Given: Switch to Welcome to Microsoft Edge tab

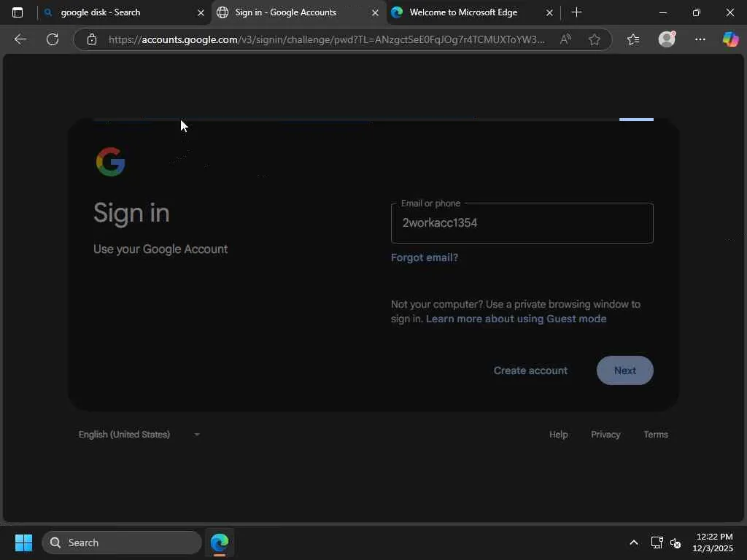Looking at the screenshot, I should coord(472,13).
